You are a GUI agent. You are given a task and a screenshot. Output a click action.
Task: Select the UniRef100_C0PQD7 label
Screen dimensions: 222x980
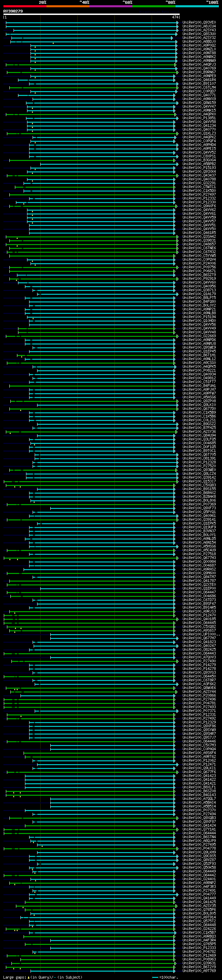[199, 91]
